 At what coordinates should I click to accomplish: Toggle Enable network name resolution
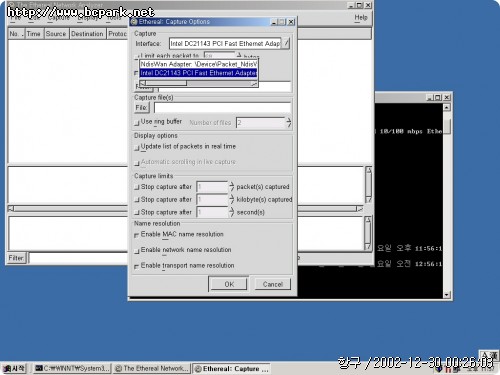point(136,251)
